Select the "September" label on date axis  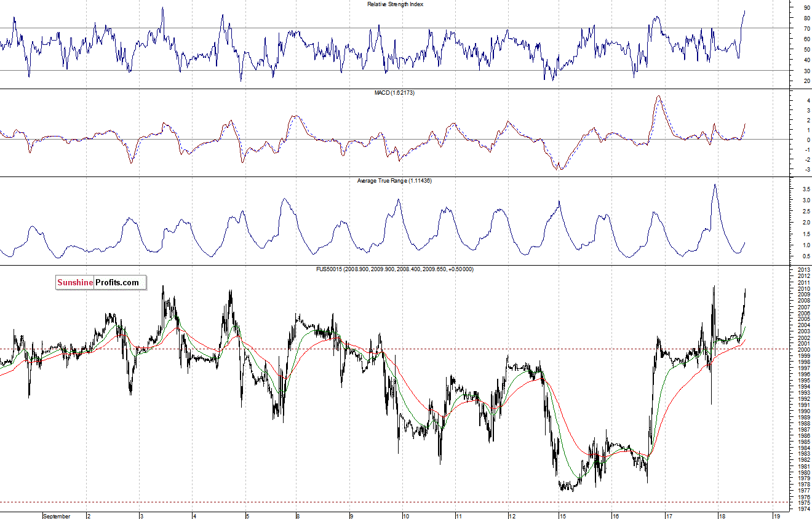pyautogui.click(x=57, y=516)
